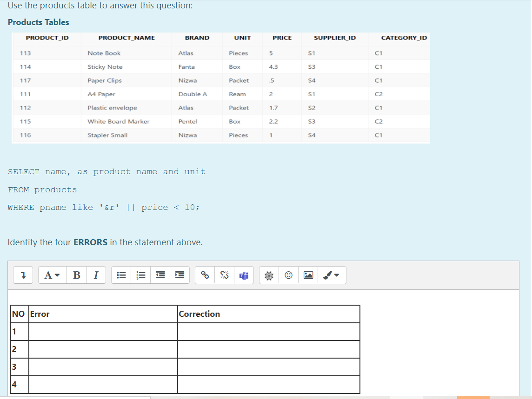Apply bold formatting
The height and width of the screenshot is (399, 532).
click(77, 275)
